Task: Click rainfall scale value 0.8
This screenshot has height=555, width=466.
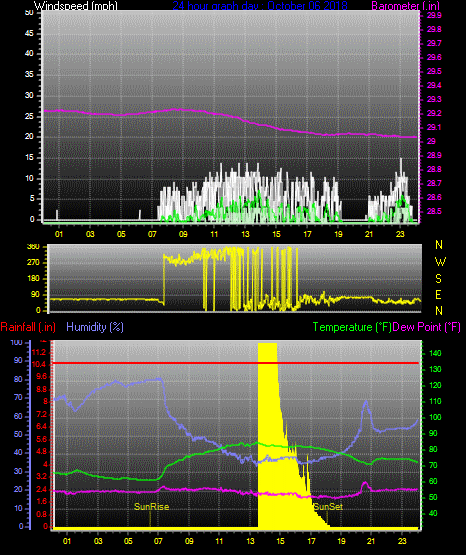Action: (41, 514)
